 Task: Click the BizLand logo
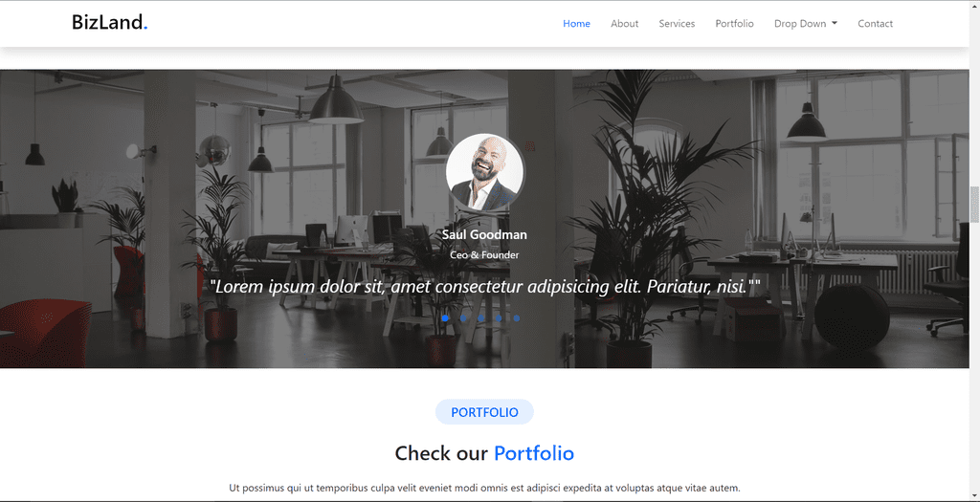point(110,23)
